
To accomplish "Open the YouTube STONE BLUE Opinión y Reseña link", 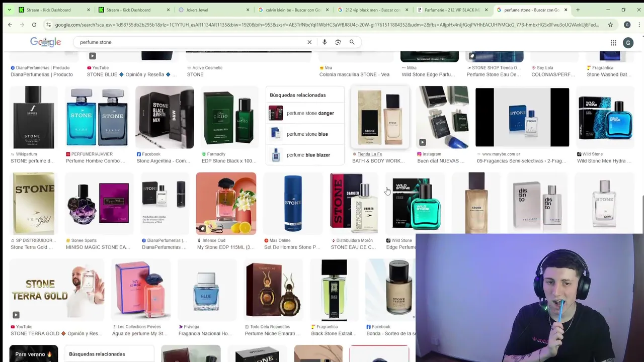I will 132,71.
